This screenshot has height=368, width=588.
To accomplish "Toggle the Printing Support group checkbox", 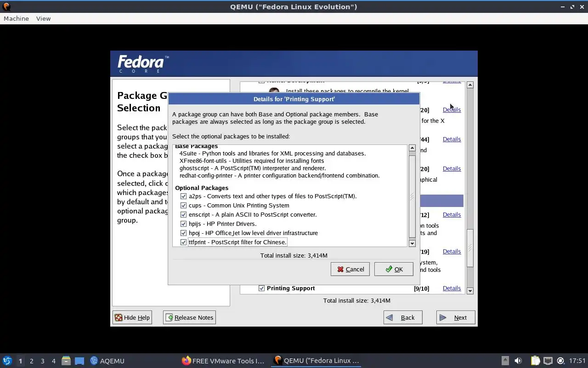I will pos(262,288).
